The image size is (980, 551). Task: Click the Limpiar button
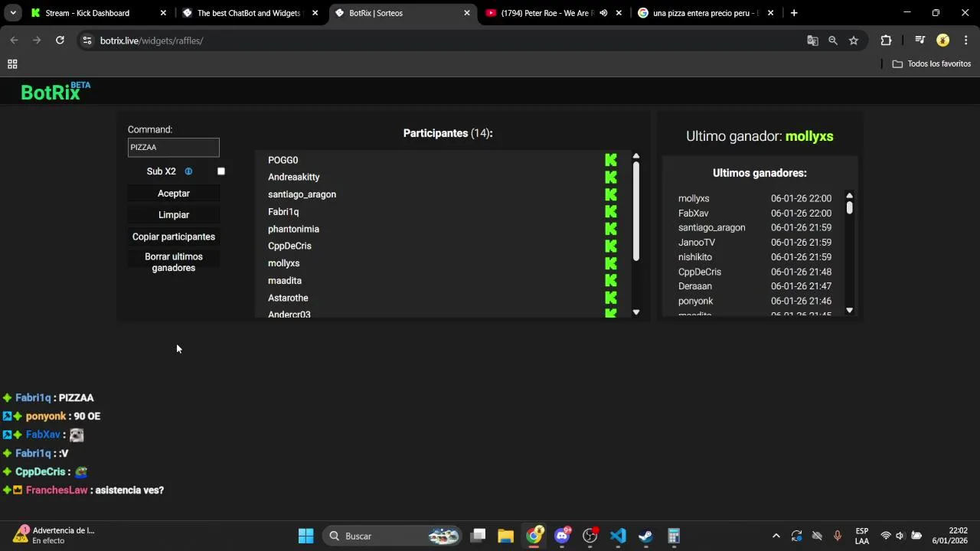(174, 215)
